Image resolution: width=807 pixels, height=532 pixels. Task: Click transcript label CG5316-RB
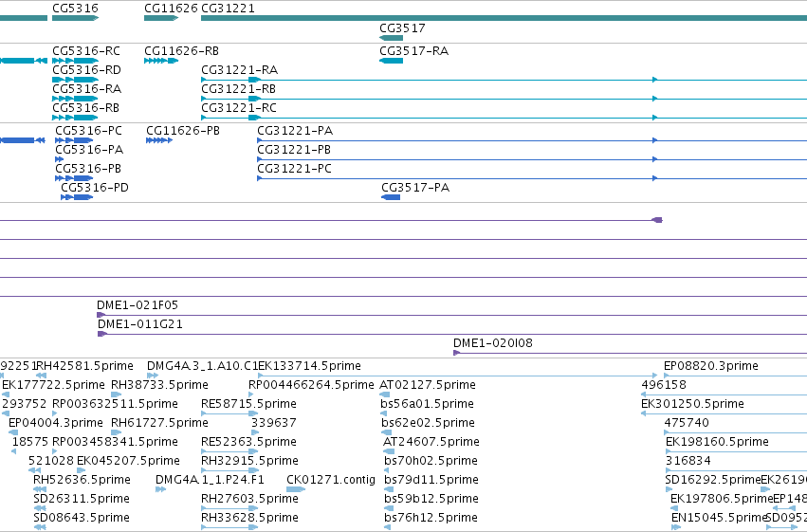[86, 108]
